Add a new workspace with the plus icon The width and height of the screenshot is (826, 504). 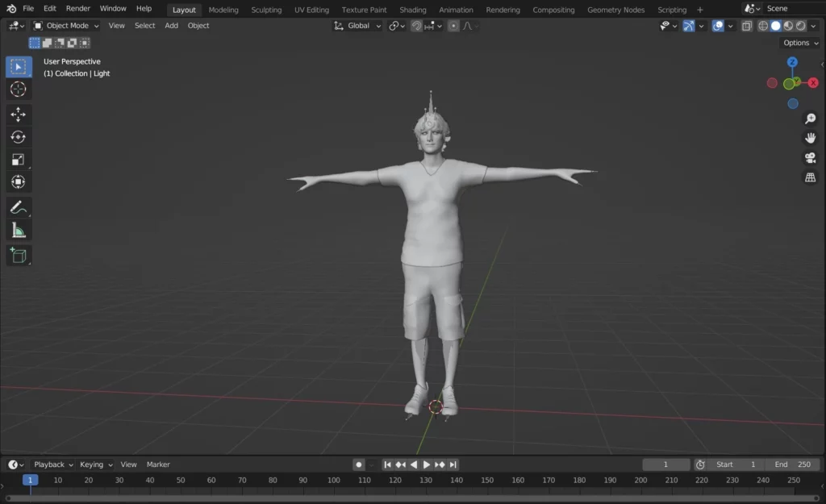(700, 10)
